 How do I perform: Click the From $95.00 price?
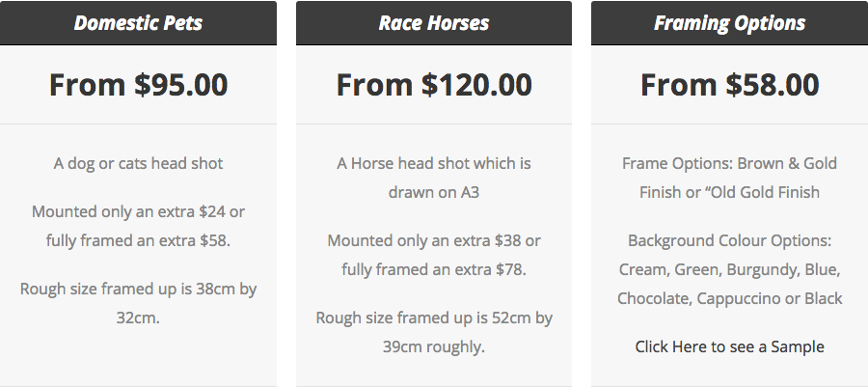click(x=138, y=85)
